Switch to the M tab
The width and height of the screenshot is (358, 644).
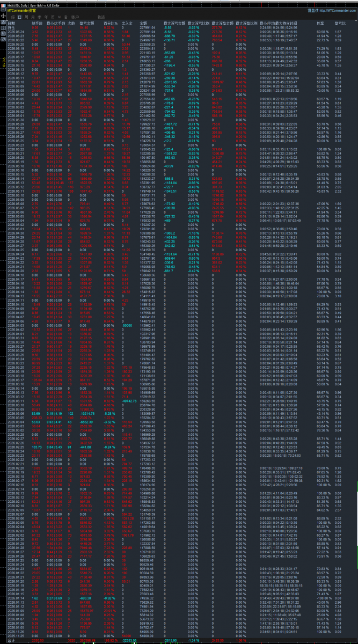click(59, 17)
